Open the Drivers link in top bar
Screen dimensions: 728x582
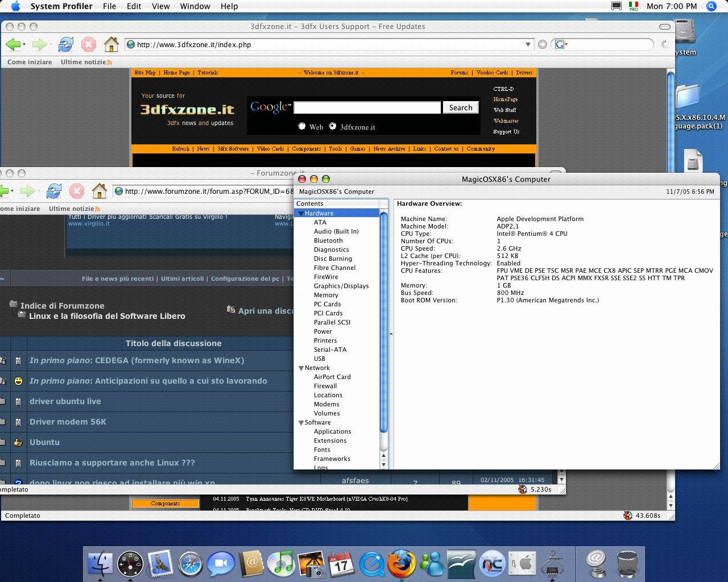point(524,73)
